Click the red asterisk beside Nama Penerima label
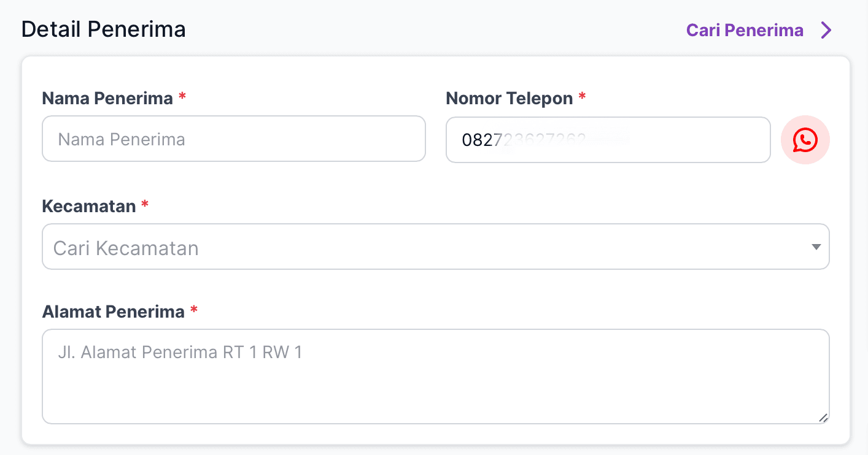868x455 pixels. (182, 97)
